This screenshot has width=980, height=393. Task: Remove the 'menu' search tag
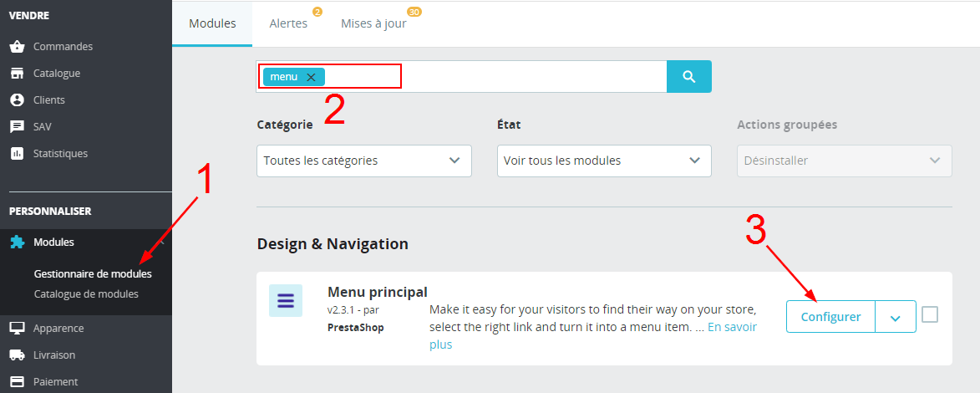[x=311, y=77]
